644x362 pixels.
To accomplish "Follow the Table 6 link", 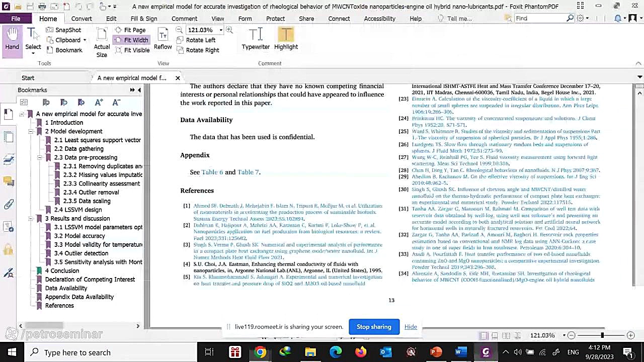I will coord(212,172).
